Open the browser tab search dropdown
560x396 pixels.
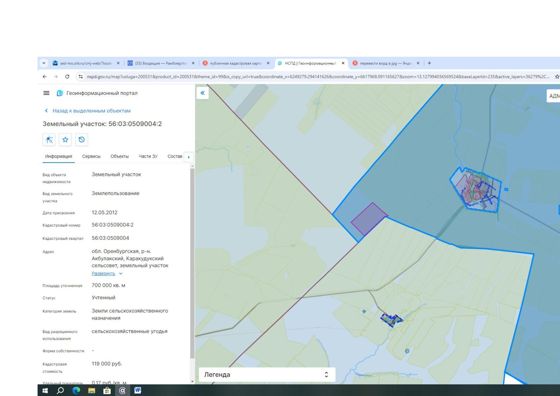point(44,63)
